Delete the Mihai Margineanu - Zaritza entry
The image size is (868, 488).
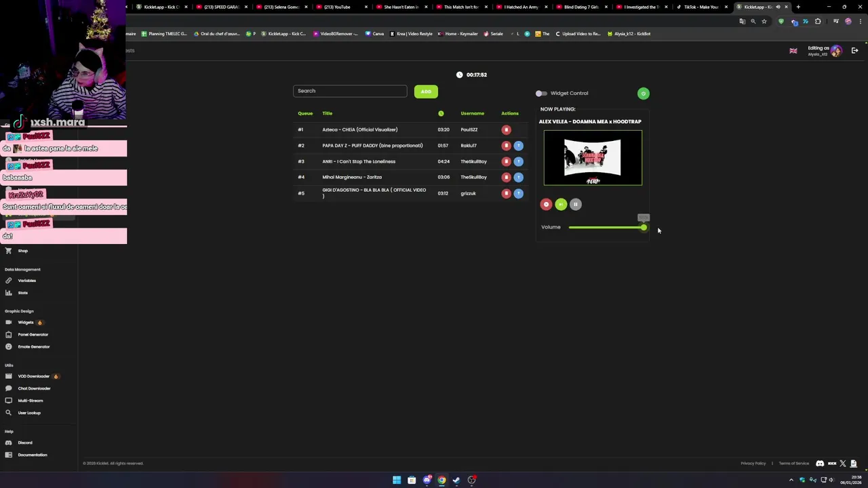[x=506, y=177]
